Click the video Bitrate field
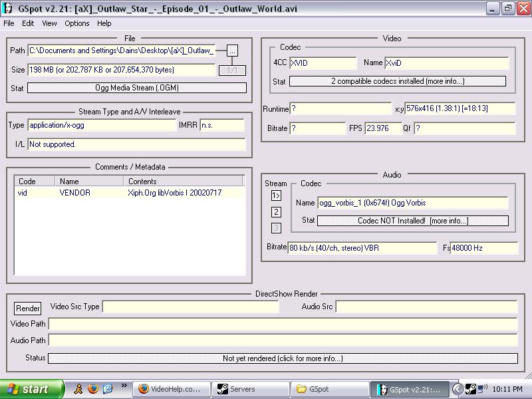The image size is (532, 399). [x=318, y=128]
